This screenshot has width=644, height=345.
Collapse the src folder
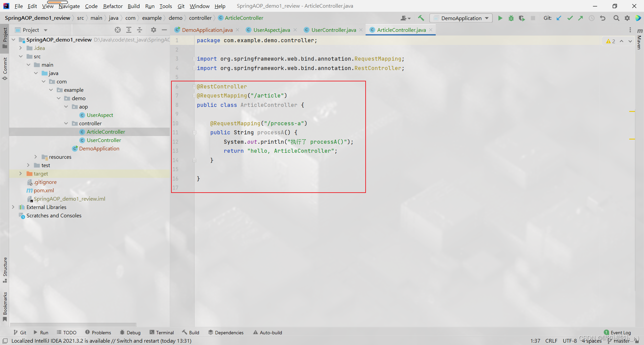click(x=21, y=56)
